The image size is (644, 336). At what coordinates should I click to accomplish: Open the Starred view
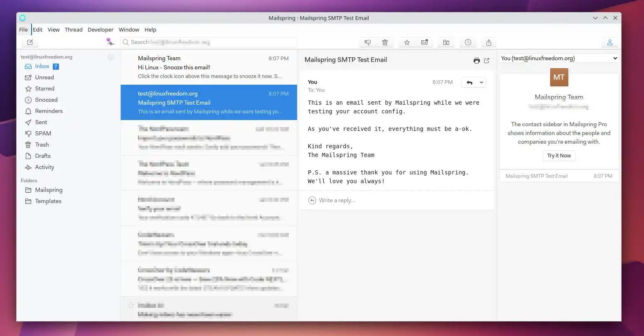click(x=44, y=89)
